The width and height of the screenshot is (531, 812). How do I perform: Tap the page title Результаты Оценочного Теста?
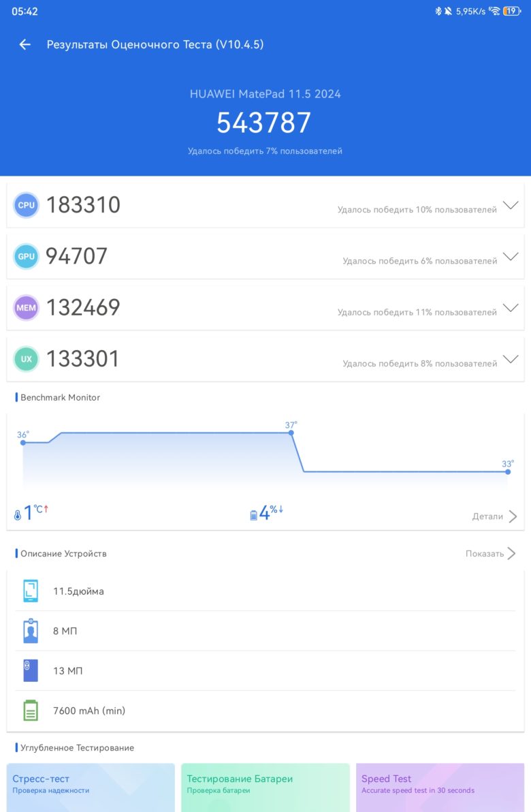click(x=155, y=44)
